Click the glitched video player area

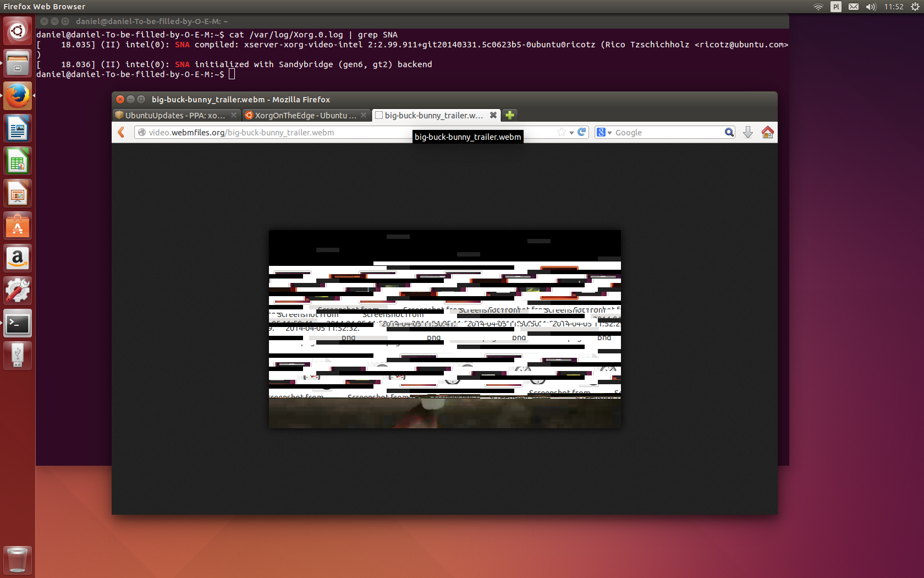pos(444,329)
